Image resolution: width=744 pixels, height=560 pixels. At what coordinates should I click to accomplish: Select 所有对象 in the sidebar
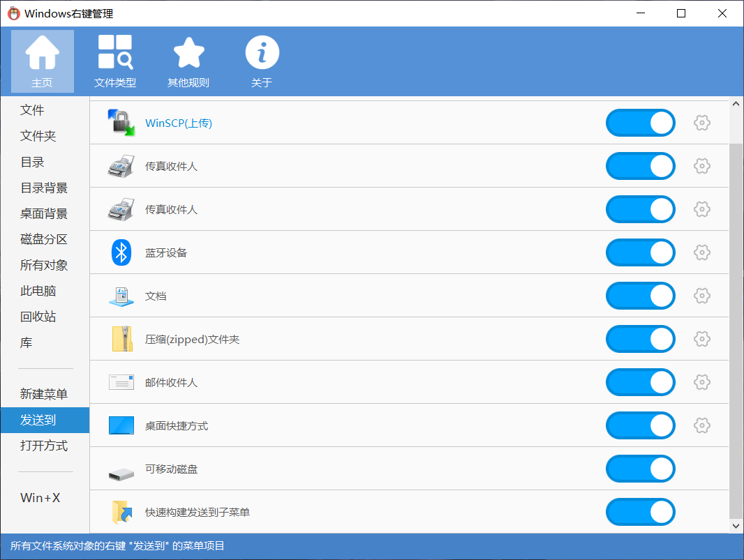45,265
